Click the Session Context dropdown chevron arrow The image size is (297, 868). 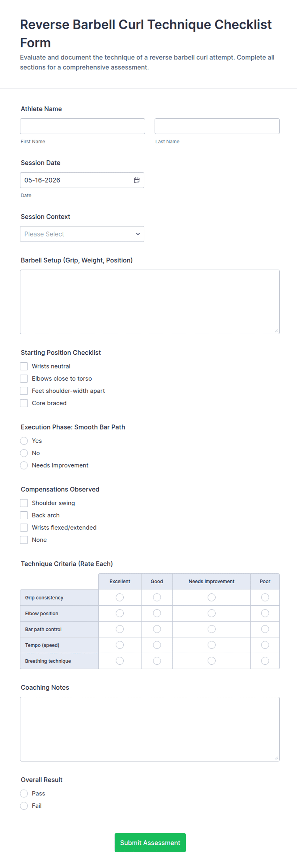click(x=138, y=234)
